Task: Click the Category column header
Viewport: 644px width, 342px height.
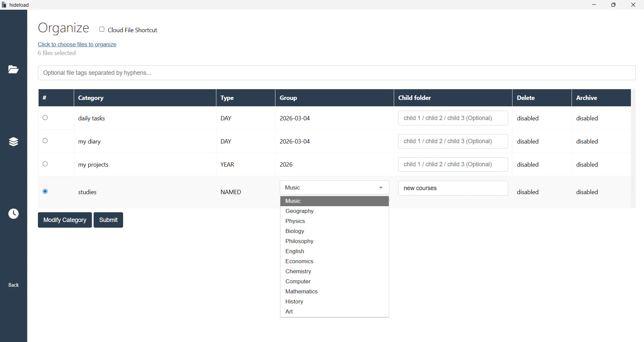Action: click(145, 98)
